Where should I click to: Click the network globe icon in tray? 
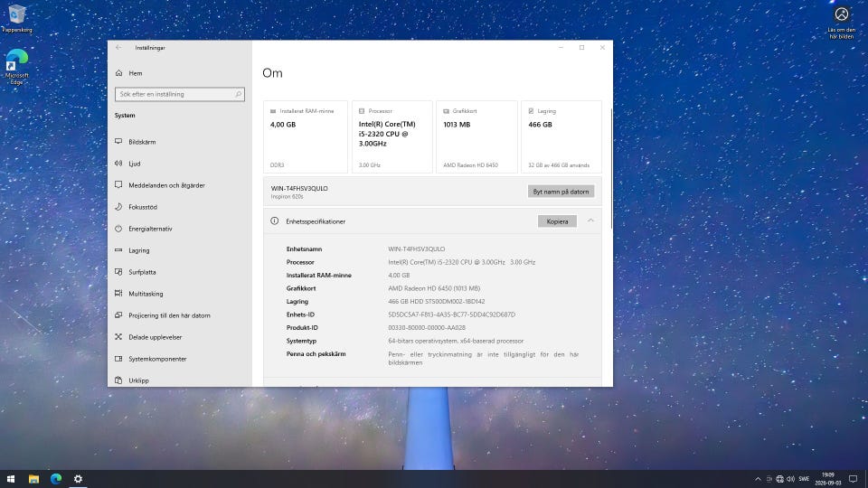(780, 479)
